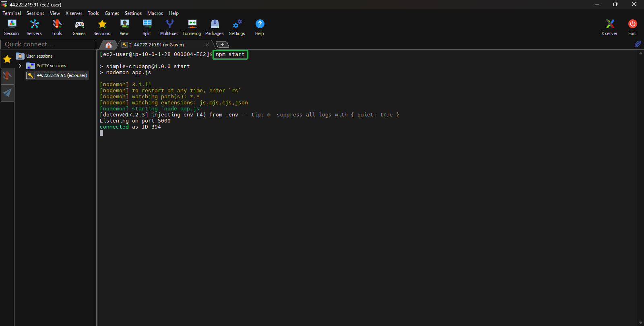The image size is (644, 326).
Task: Click the '[nodemon] 3.1.11' version line
Action: pyautogui.click(x=126, y=85)
